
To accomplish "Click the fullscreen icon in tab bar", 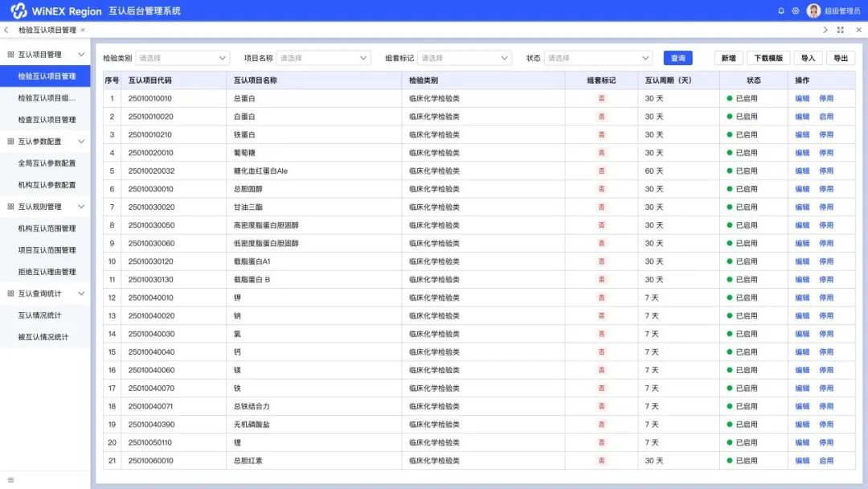I will [841, 30].
